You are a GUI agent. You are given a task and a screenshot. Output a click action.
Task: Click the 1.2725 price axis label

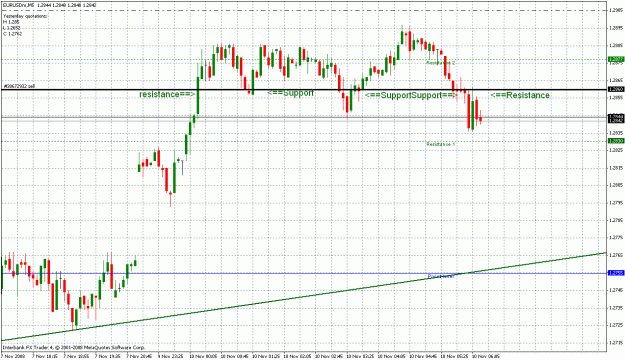(616, 325)
